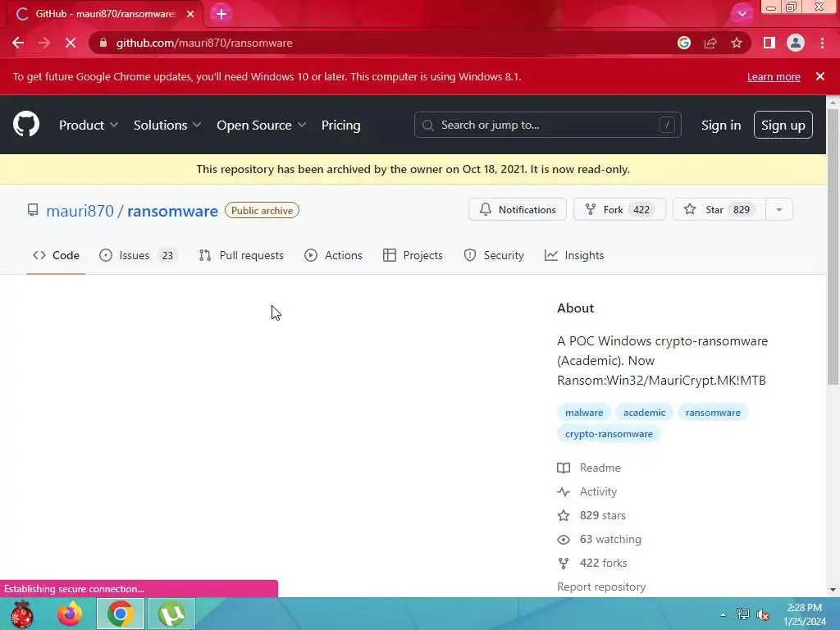Select the academic topic tag
The image size is (840, 630).
(x=644, y=413)
